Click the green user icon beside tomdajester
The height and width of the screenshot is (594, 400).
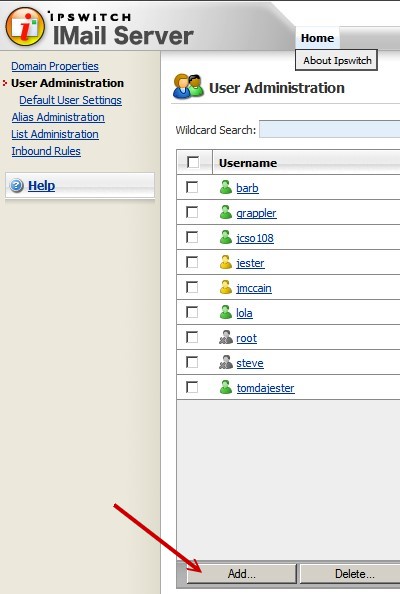pos(226,388)
